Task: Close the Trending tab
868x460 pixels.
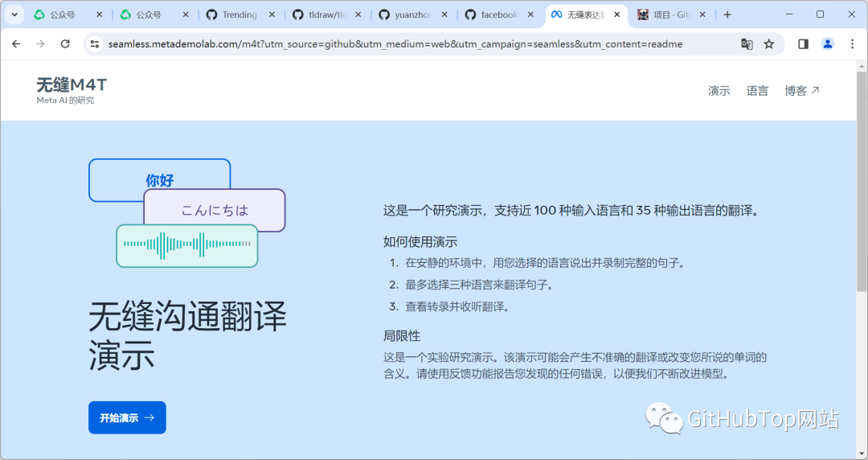Action: click(272, 15)
